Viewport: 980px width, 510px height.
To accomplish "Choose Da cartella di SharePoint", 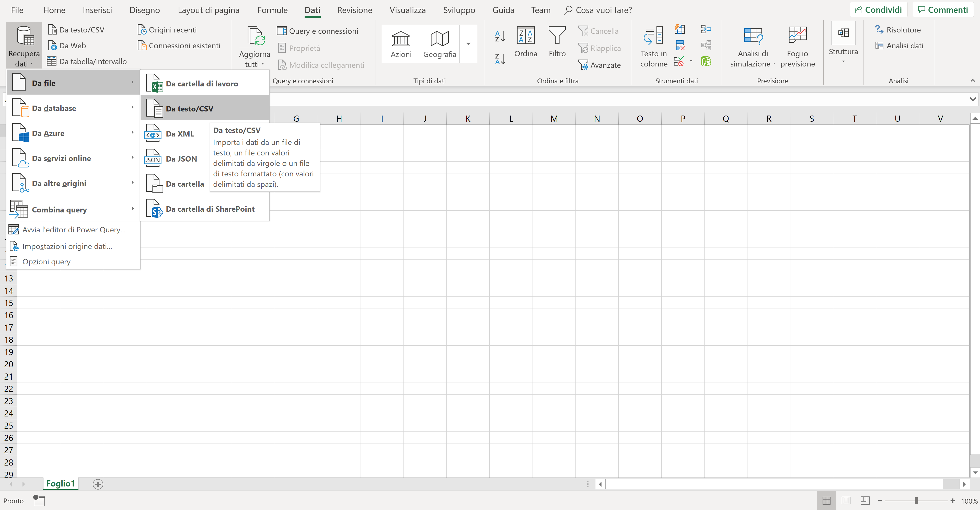I will pyautogui.click(x=205, y=209).
